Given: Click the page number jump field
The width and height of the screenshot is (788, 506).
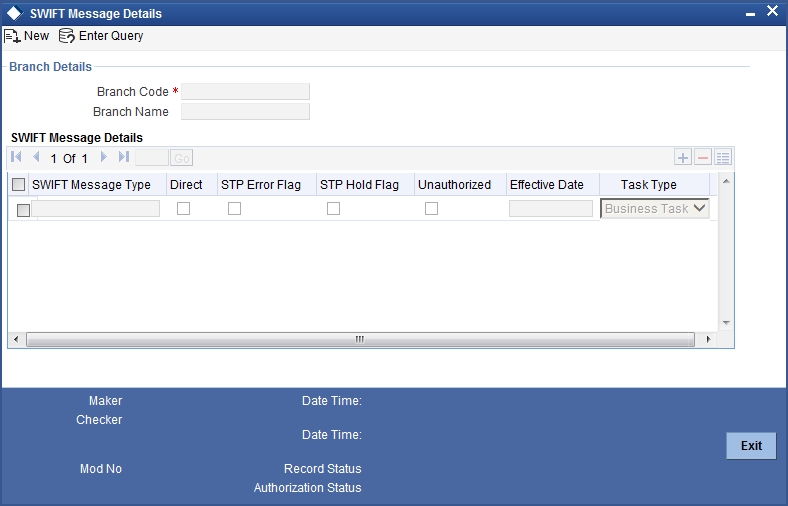Looking at the screenshot, I should click(152, 158).
